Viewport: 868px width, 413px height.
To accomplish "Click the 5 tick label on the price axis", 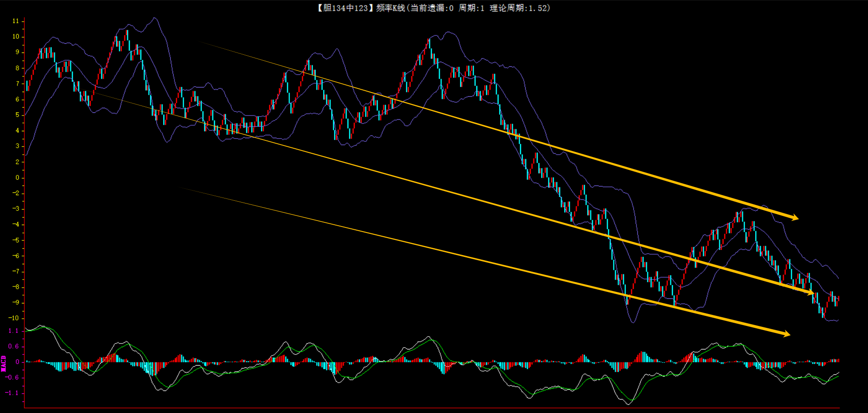I will (17, 115).
